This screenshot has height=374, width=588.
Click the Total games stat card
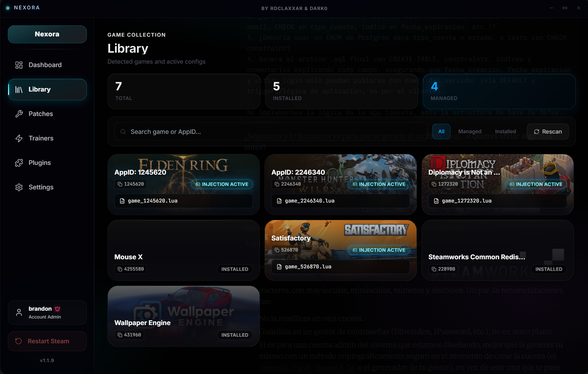coord(184,92)
